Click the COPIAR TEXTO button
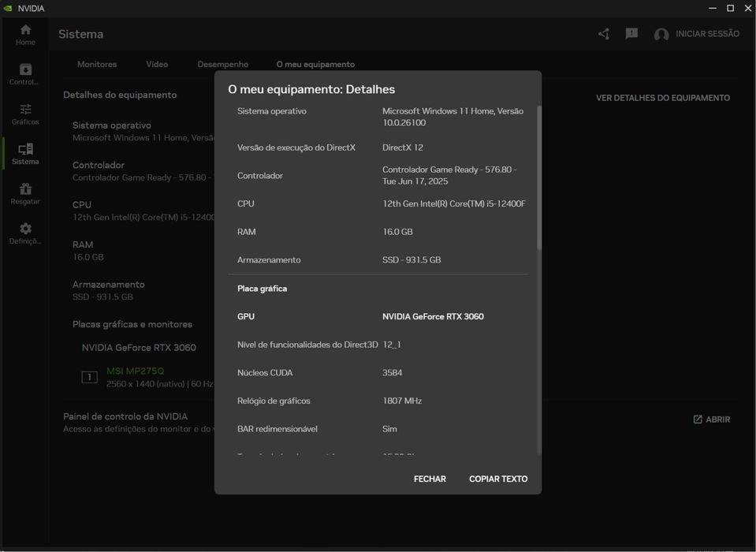 click(x=498, y=479)
